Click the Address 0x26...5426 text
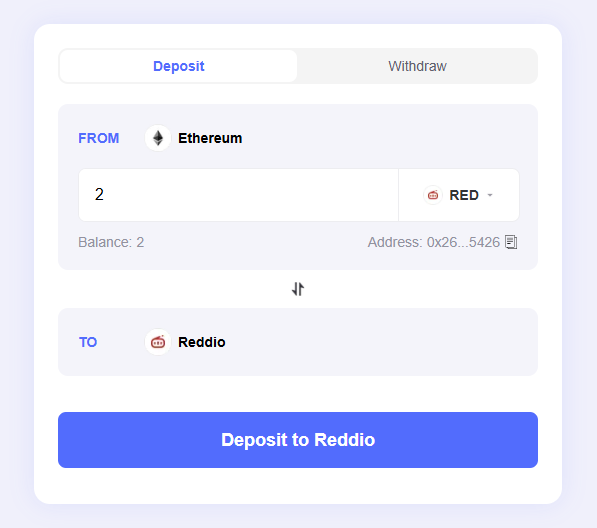 pyautogui.click(x=434, y=242)
